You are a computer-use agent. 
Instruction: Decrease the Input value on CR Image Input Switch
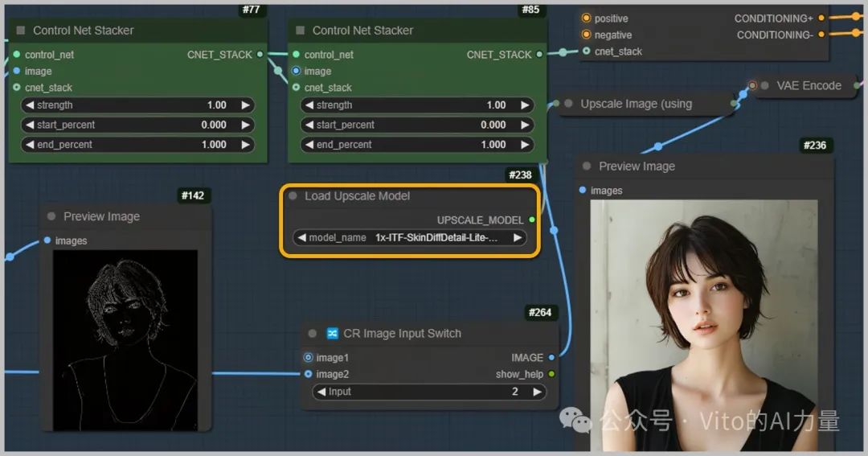pyautogui.click(x=321, y=392)
